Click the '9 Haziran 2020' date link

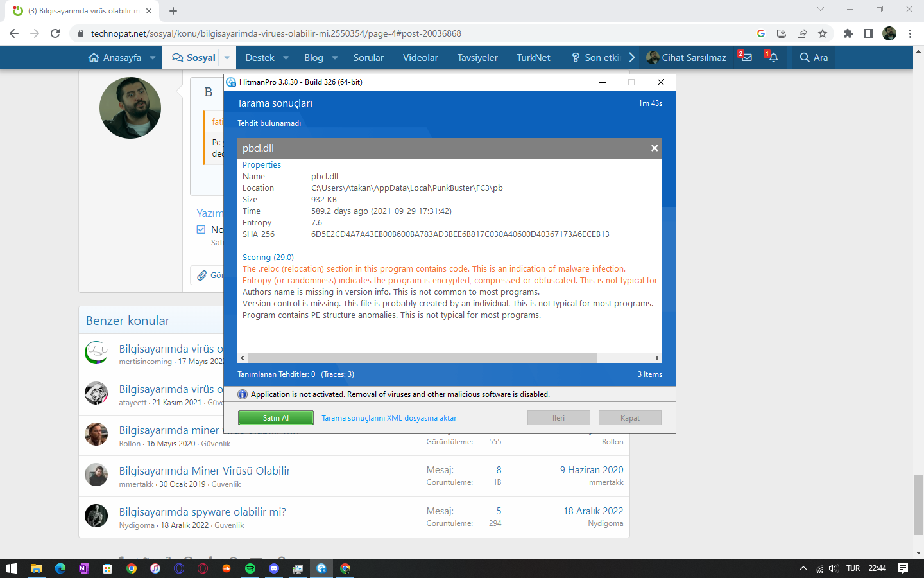[x=592, y=470]
